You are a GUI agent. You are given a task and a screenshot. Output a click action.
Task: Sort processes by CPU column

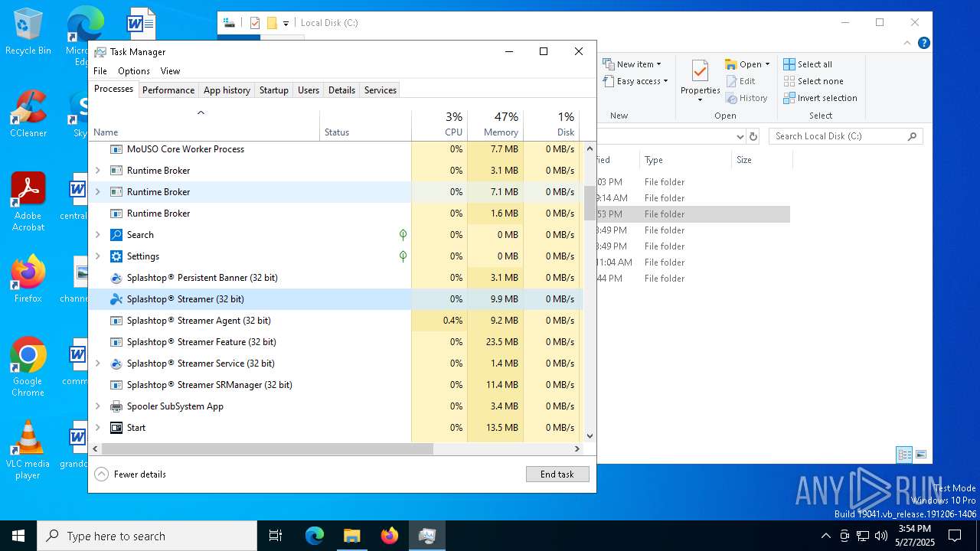tap(439, 125)
